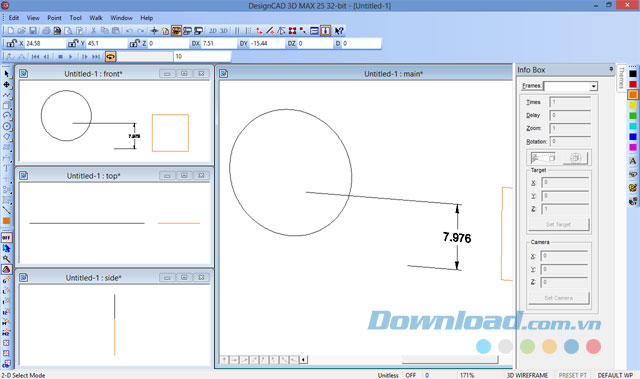Open the Walk menu
The image size is (640, 379).
pyautogui.click(x=96, y=18)
